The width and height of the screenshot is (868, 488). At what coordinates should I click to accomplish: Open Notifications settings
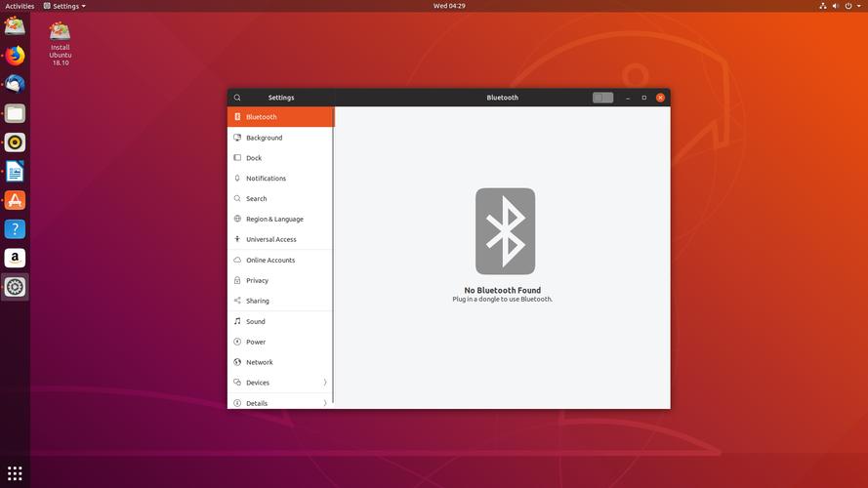pos(279,179)
